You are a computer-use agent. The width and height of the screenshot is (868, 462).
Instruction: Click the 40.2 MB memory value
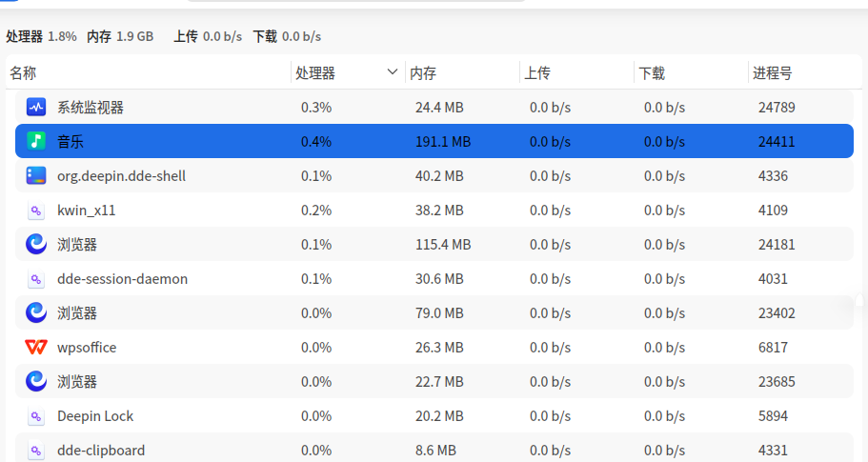[x=439, y=176]
